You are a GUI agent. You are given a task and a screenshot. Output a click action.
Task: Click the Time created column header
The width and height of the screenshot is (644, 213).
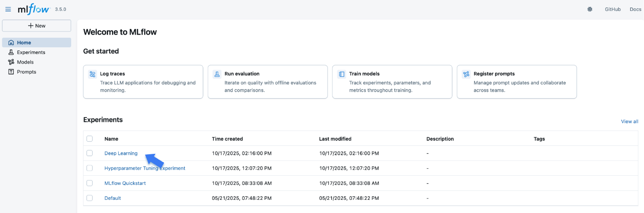coord(227,139)
